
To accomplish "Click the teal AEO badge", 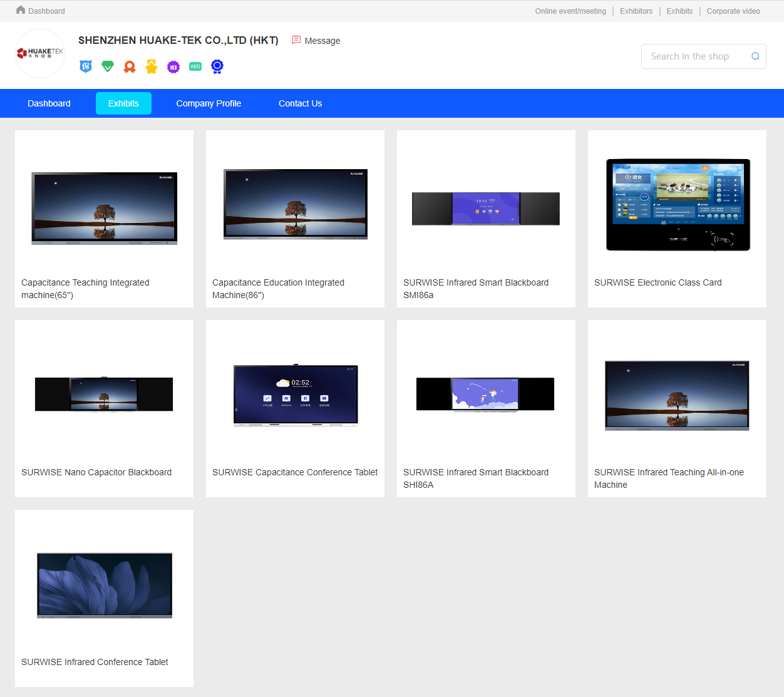I will click(x=195, y=66).
